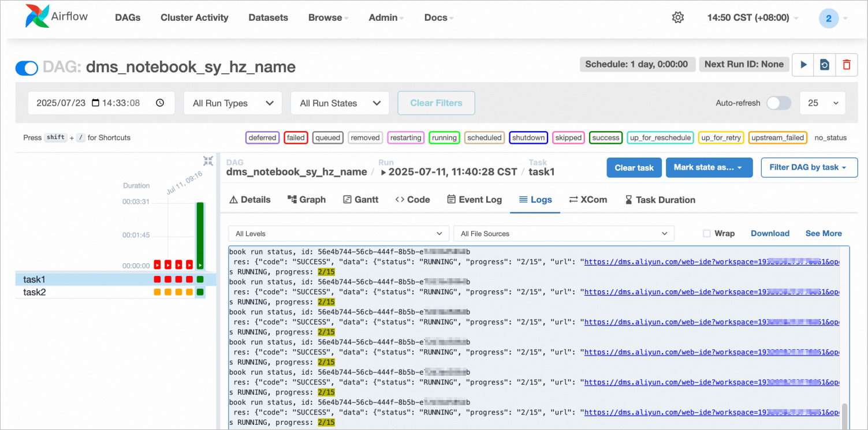The height and width of the screenshot is (430, 868).
Task: Click the Schedule: 1 day, 0:00:00 badge
Action: [x=636, y=64]
